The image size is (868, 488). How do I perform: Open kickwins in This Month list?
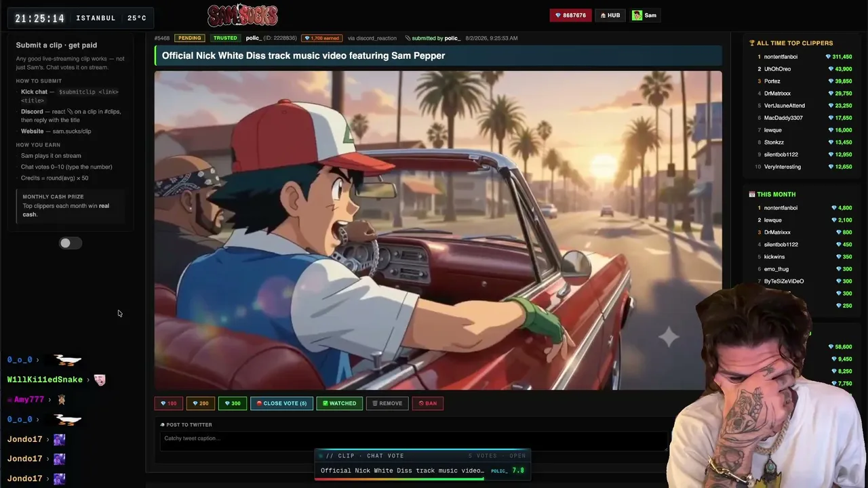click(x=774, y=257)
